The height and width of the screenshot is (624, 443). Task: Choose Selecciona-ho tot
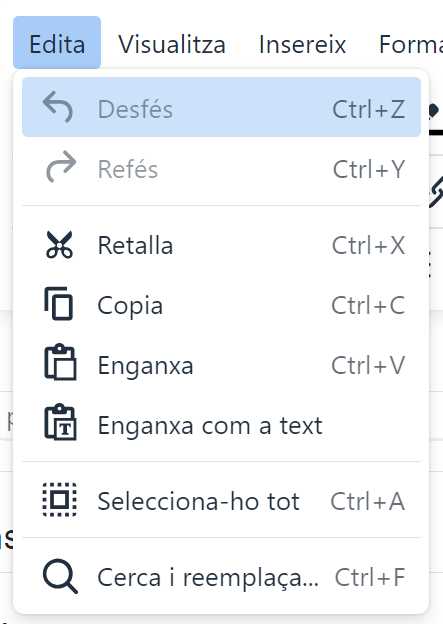tap(221, 501)
